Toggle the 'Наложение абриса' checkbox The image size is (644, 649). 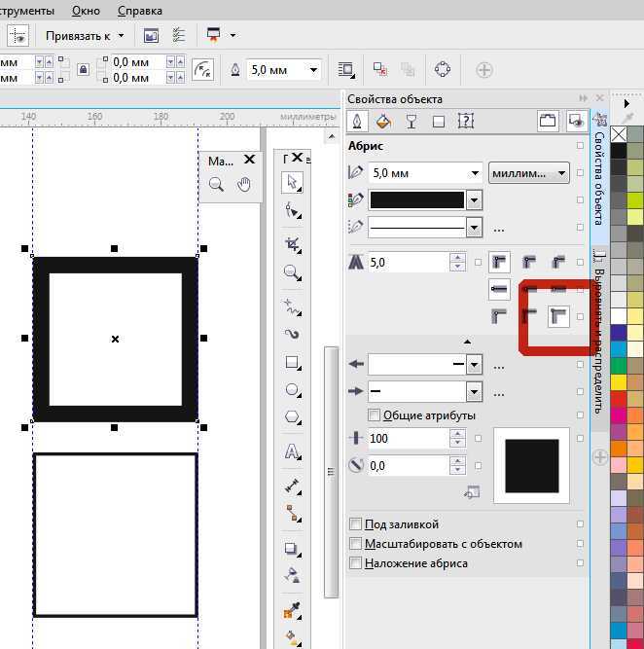point(356,563)
